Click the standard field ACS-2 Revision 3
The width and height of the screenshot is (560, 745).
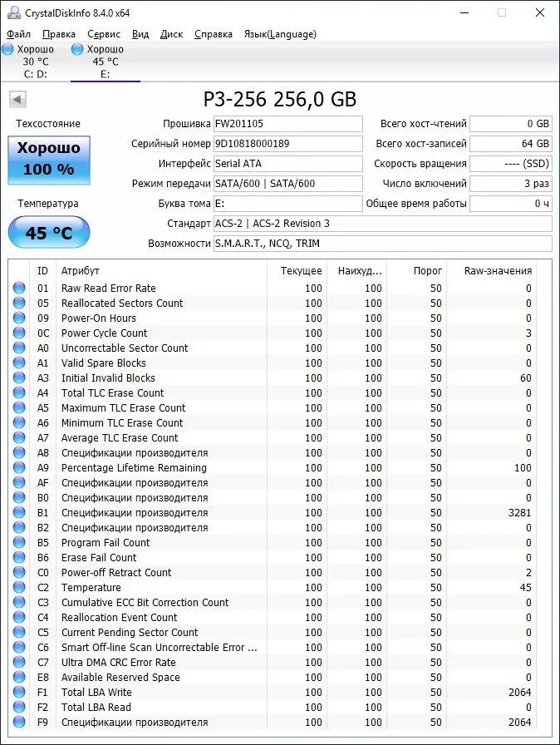[x=383, y=224]
